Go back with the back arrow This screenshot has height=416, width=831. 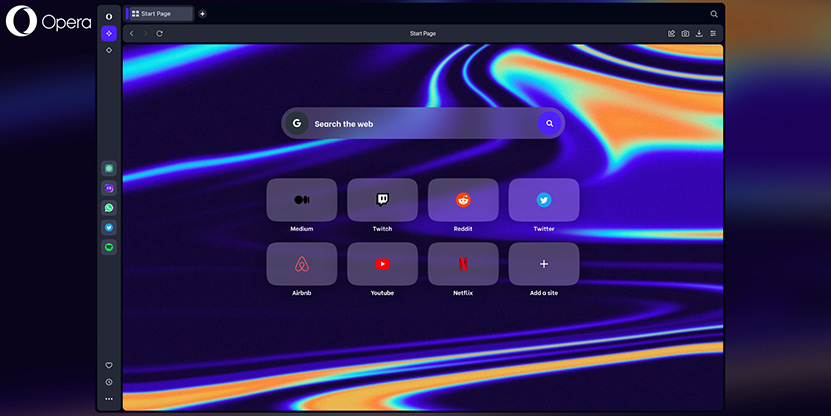coord(132,33)
